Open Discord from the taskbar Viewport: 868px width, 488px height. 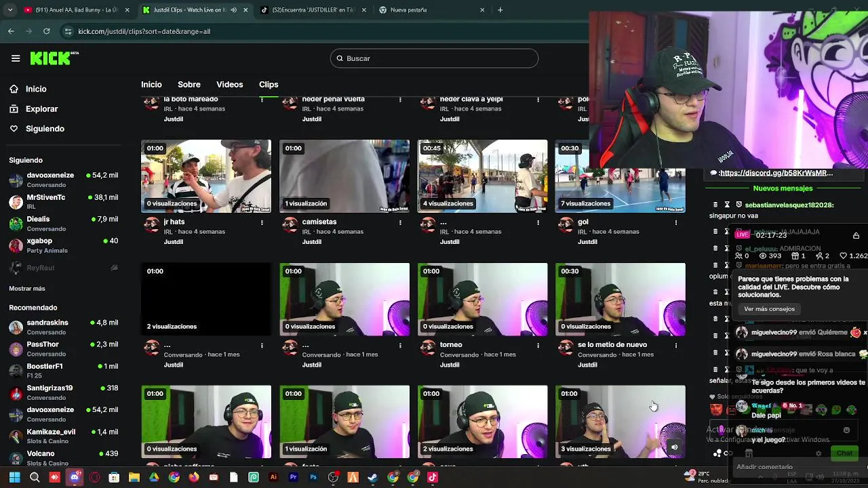(75, 477)
